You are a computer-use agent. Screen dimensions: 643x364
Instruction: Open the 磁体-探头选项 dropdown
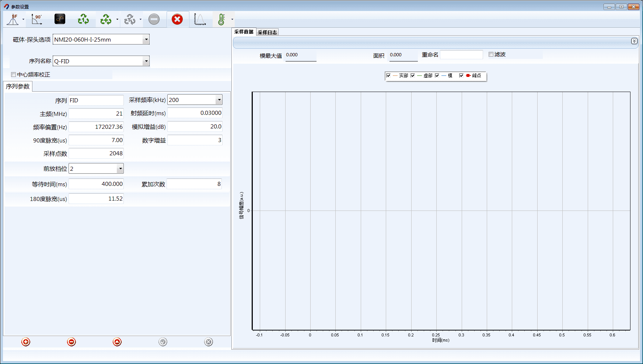point(146,39)
